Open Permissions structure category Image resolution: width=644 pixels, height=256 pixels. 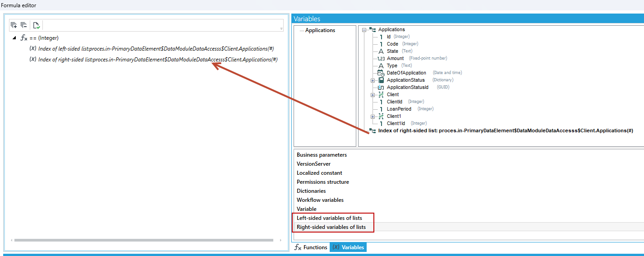point(322,182)
